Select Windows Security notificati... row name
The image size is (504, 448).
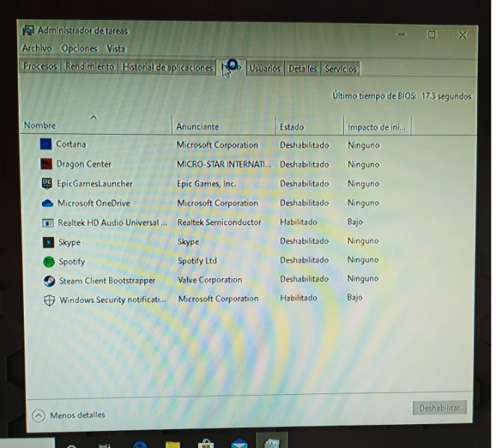[112, 300]
